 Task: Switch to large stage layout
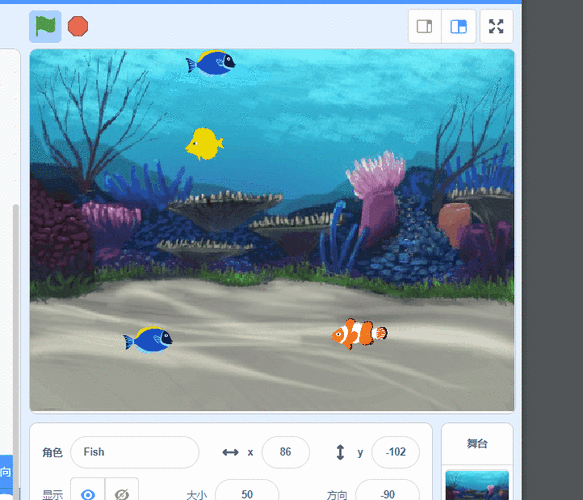(458, 26)
